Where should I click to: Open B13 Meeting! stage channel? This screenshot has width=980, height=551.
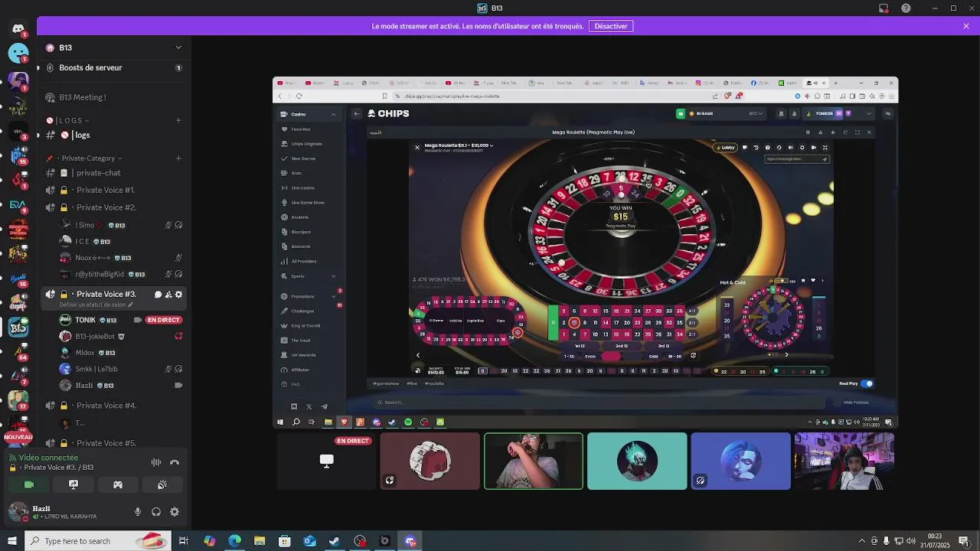(113, 97)
